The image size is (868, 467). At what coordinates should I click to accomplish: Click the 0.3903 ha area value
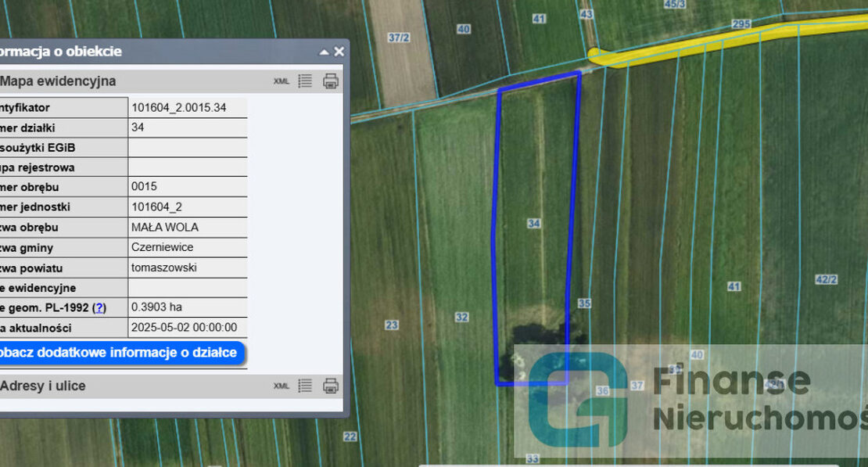(x=156, y=307)
